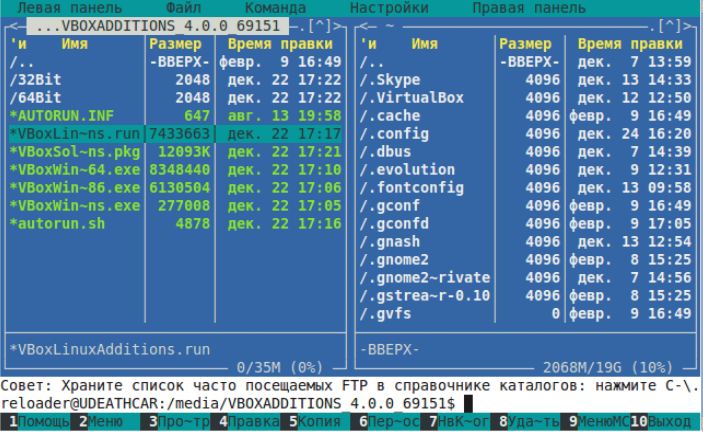
Task: Click F5 Копия copy button
Action: point(315,422)
